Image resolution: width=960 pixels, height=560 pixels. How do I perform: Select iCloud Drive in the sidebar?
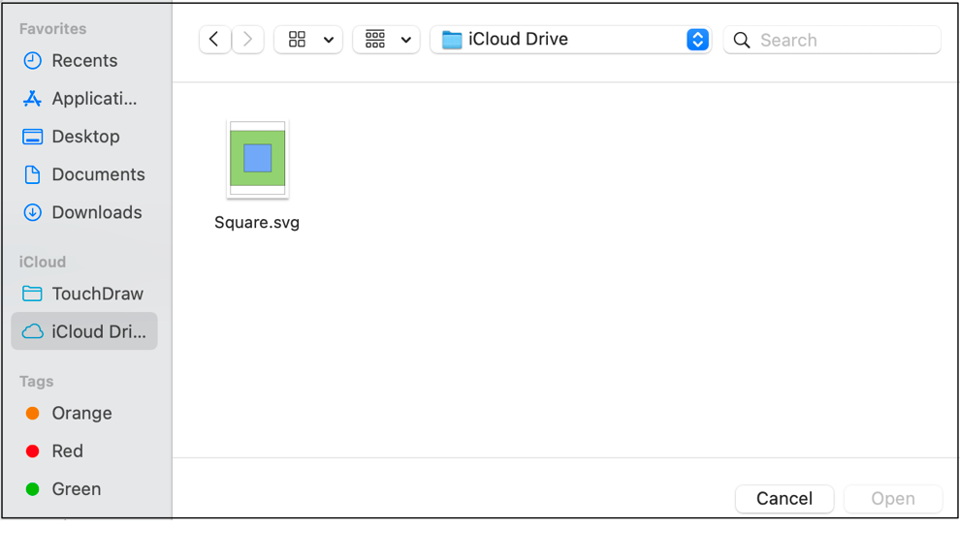pyautogui.click(x=84, y=331)
